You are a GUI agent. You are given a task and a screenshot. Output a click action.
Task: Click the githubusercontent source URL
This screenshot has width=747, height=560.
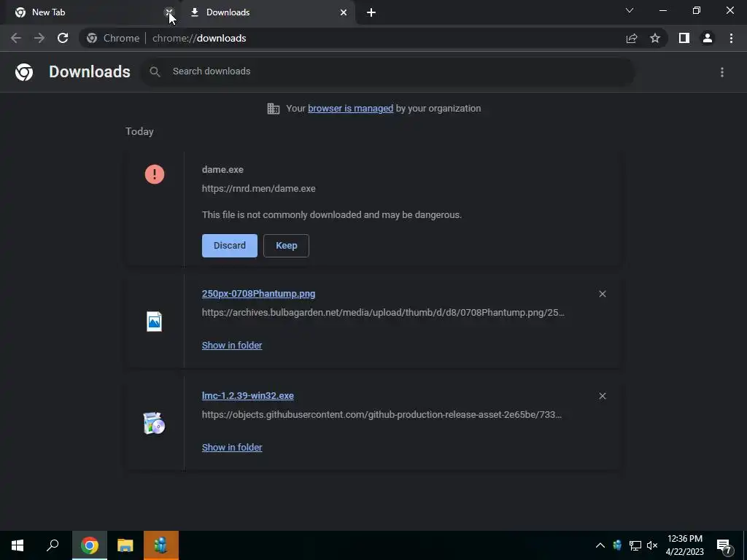tap(382, 415)
